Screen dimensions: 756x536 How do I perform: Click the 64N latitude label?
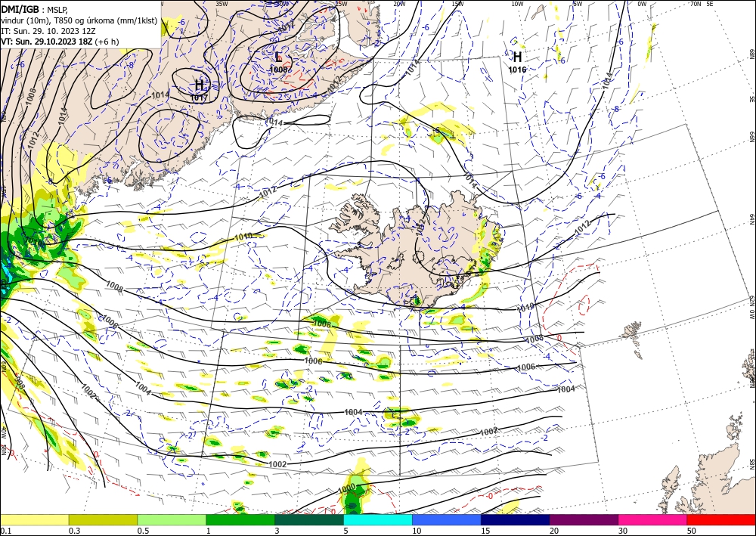[x=751, y=219]
